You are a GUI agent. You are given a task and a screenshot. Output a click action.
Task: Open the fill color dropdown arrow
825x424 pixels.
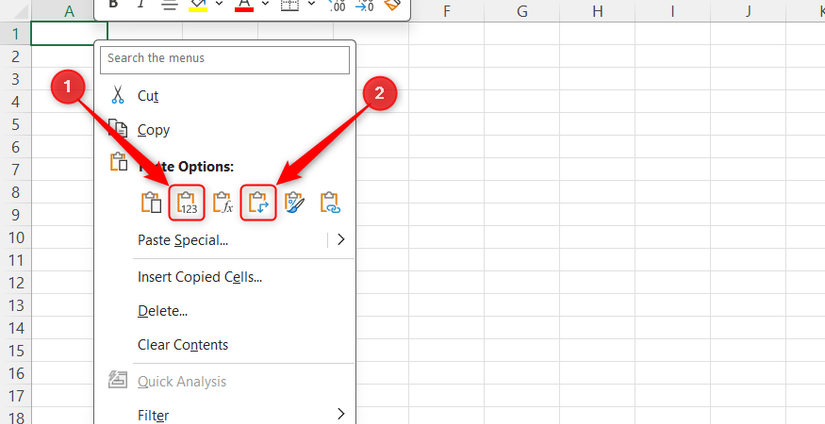pos(219,4)
